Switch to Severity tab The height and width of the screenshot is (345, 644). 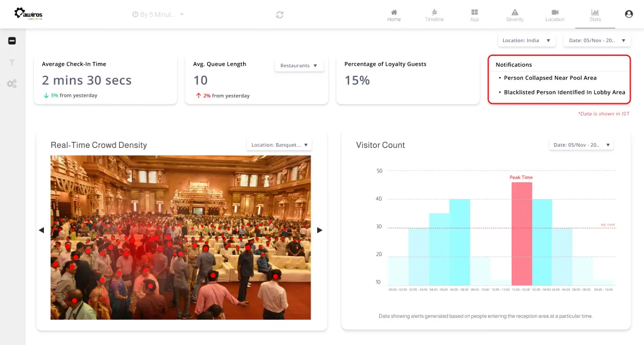click(515, 15)
